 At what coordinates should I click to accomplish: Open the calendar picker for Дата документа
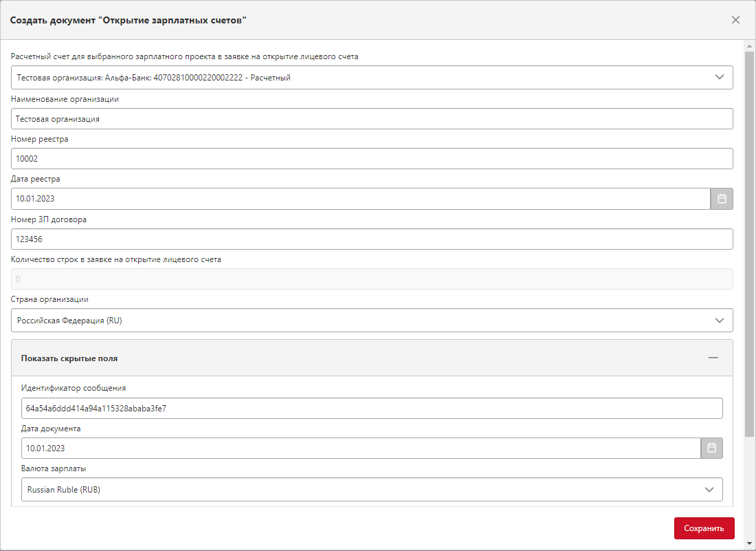pyautogui.click(x=711, y=449)
